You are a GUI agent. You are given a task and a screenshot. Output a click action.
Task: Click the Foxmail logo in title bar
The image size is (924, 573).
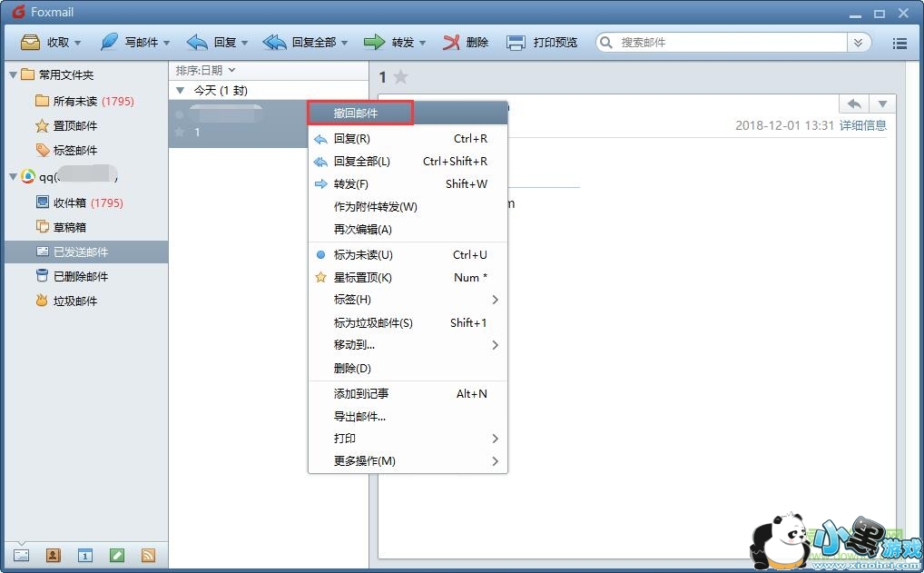(x=19, y=12)
